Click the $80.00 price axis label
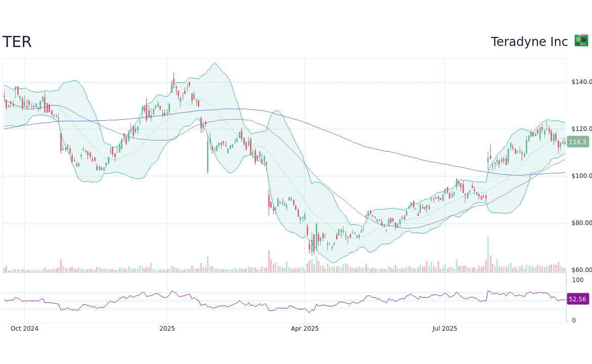The width and height of the screenshot is (592, 364). (581, 223)
